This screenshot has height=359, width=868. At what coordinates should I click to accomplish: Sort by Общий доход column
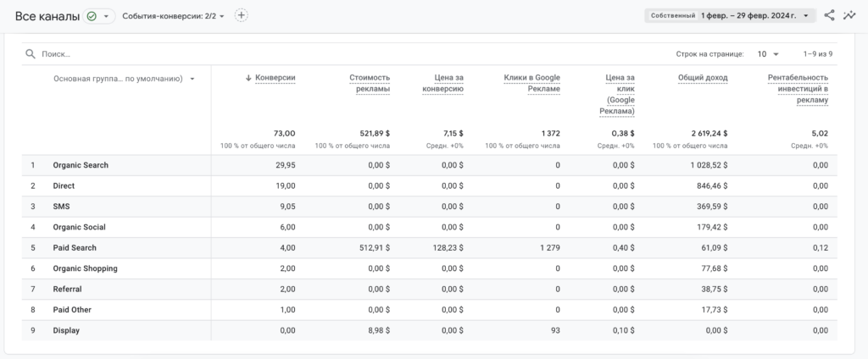click(x=703, y=78)
